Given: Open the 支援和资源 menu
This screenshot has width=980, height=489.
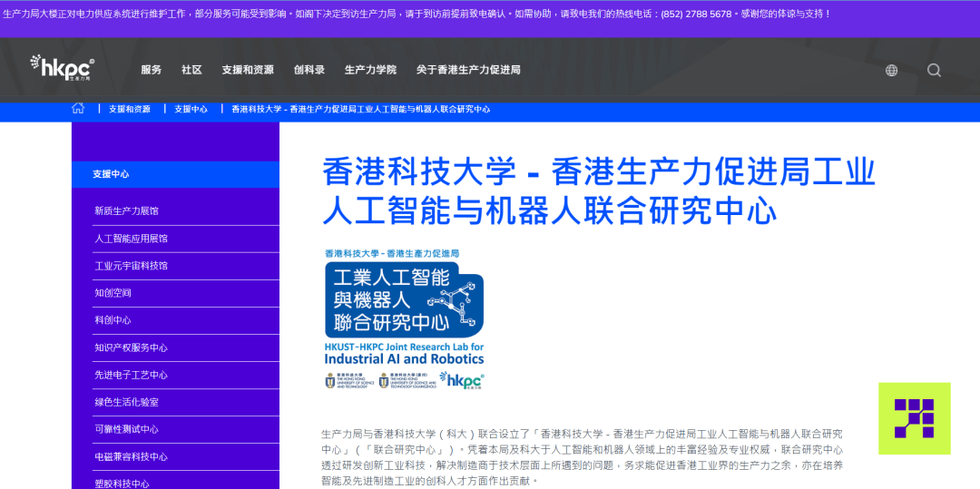Looking at the screenshot, I should (248, 70).
